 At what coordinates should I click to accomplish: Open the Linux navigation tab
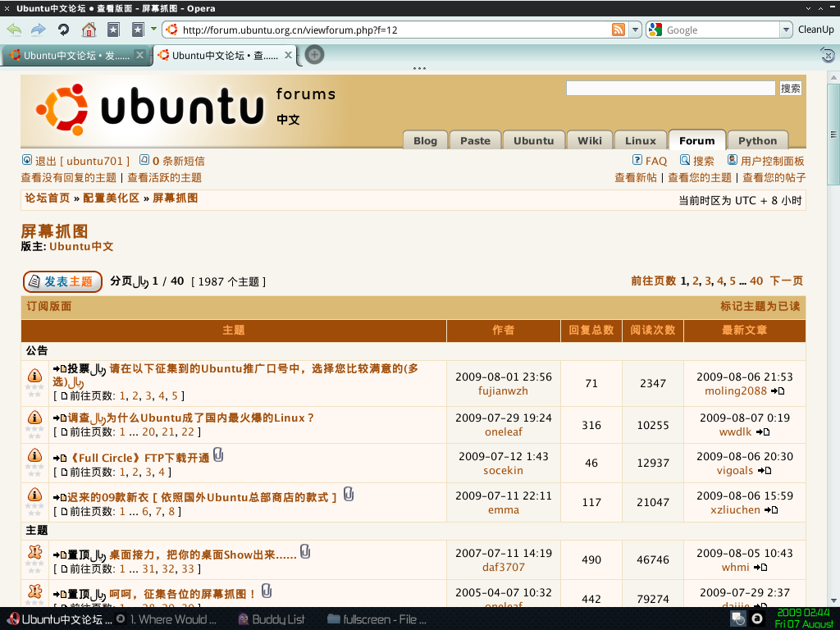pos(641,140)
